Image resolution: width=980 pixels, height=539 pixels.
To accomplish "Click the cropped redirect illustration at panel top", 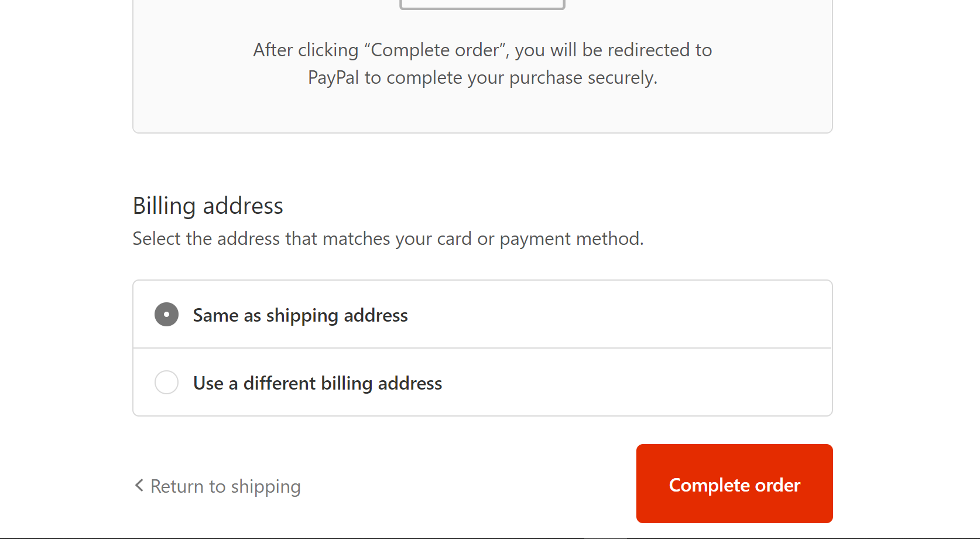I will click(482, 5).
